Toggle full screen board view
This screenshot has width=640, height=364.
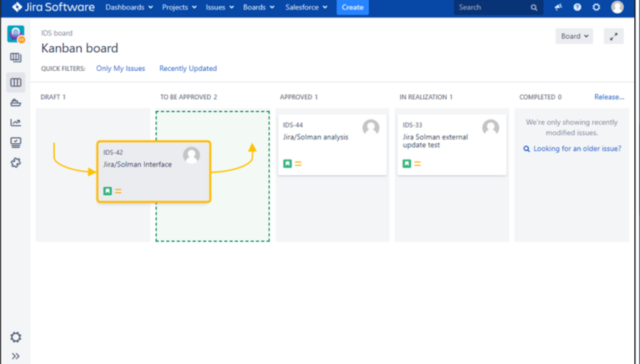(x=614, y=36)
